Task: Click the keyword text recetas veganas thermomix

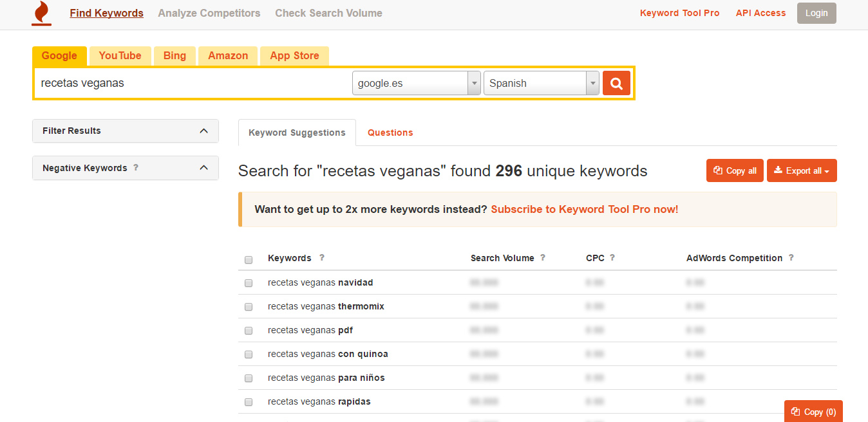Action: [x=326, y=306]
